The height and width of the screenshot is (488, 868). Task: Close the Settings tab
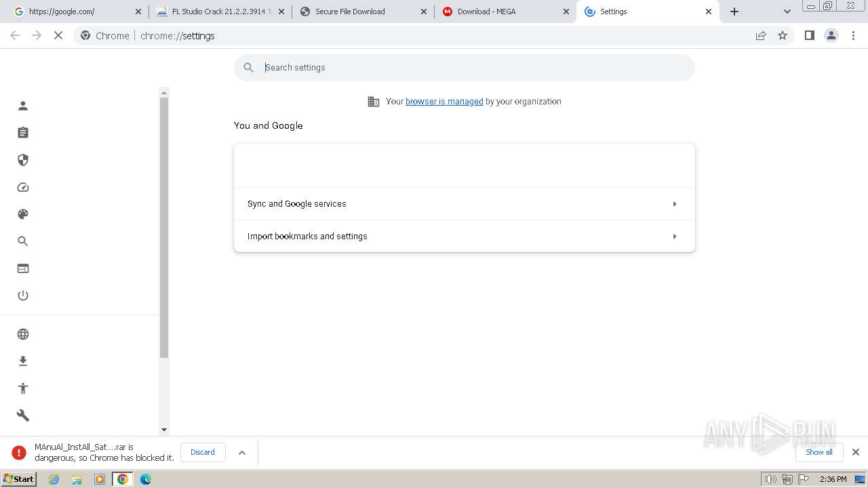click(709, 12)
